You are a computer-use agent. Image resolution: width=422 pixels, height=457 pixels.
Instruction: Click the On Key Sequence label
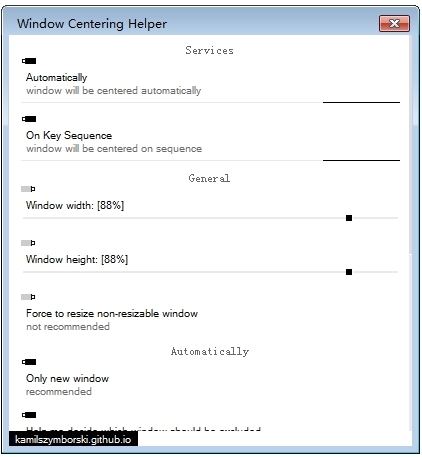(x=69, y=135)
